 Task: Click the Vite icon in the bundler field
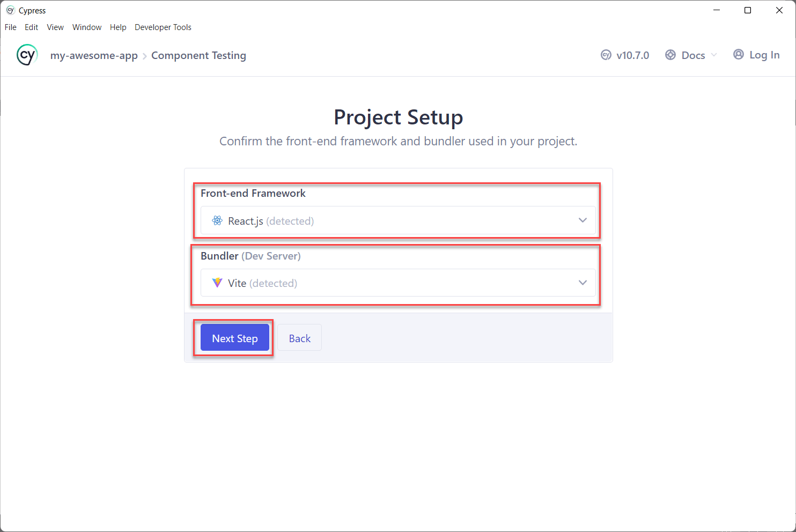pos(217,283)
